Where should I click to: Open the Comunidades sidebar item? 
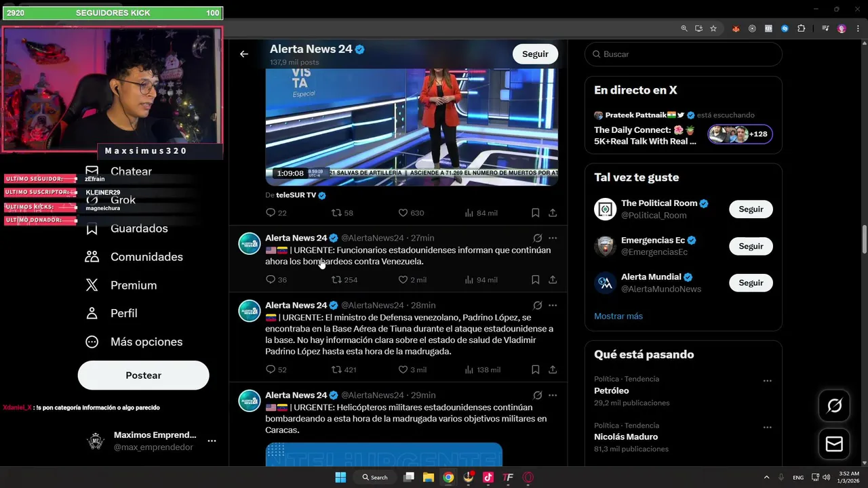pos(134,257)
